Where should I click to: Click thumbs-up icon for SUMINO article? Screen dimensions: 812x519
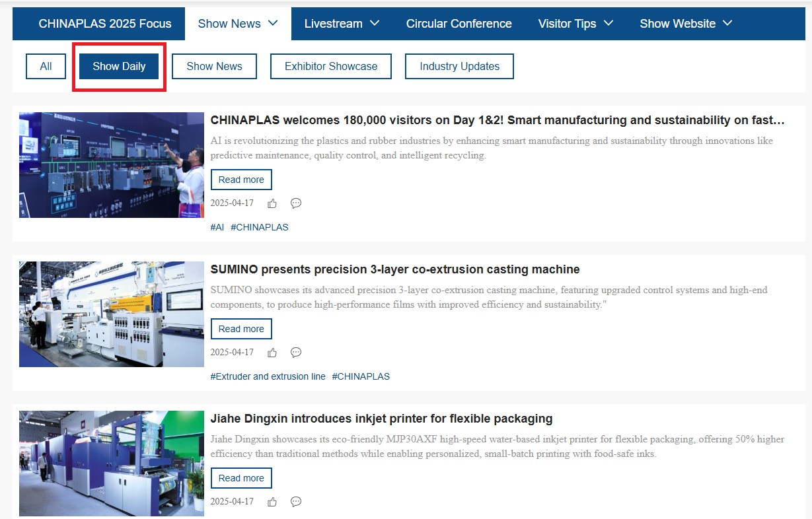click(x=272, y=353)
